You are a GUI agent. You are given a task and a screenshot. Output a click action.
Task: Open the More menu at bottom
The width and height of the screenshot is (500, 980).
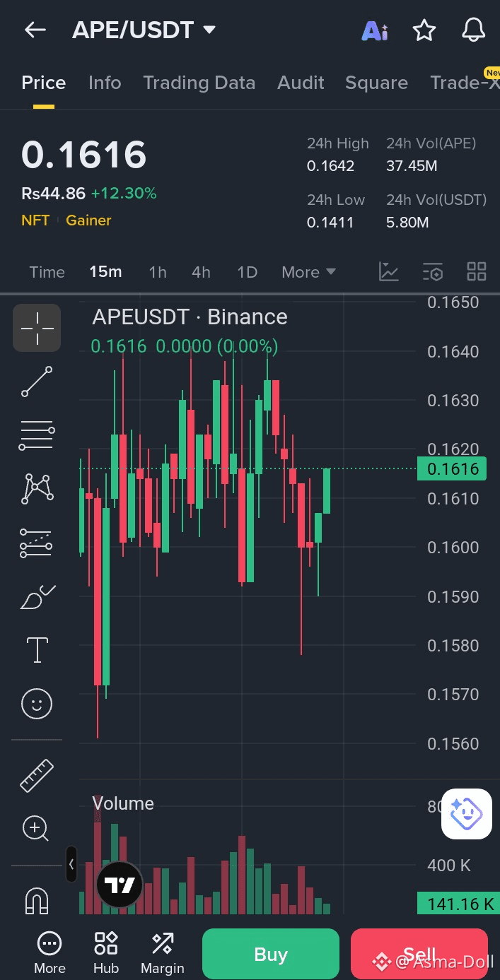click(x=50, y=954)
